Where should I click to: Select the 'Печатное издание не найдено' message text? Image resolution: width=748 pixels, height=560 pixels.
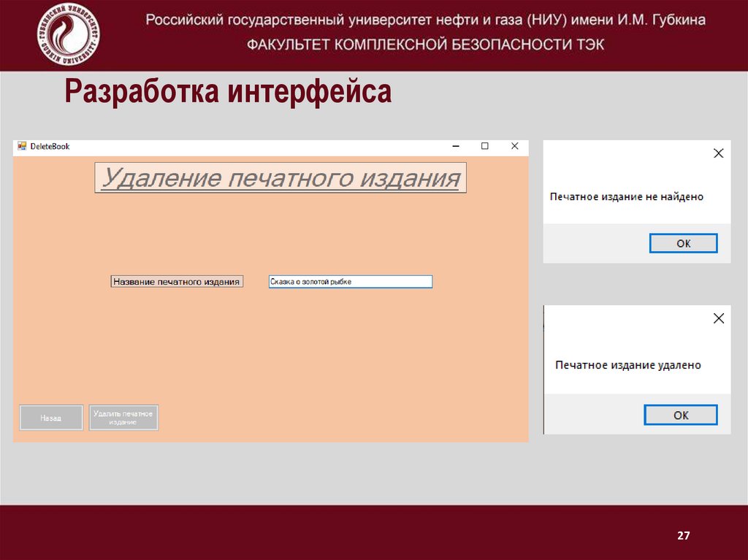tap(627, 196)
